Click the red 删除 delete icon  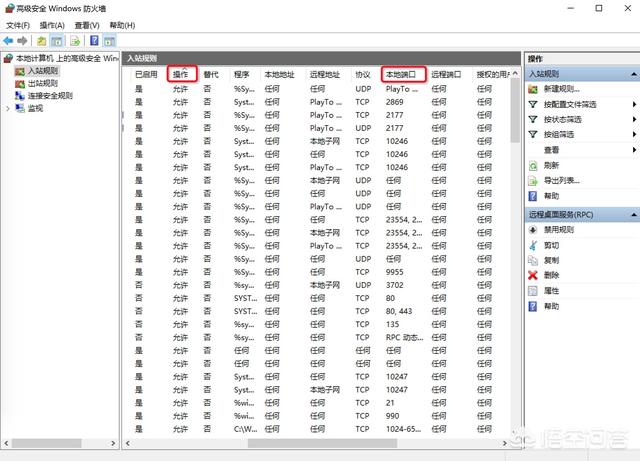point(533,275)
